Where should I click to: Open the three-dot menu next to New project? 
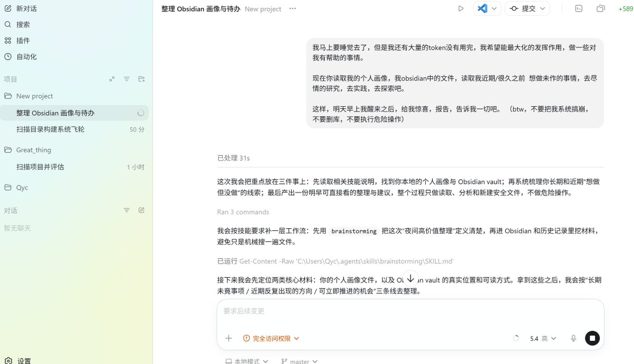[x=293, y=8]
